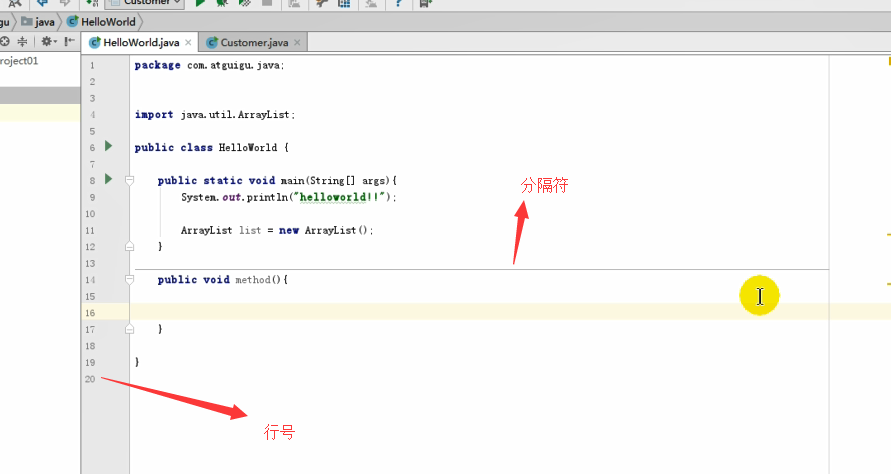This screenshot has height=474, width=891.
Task: Switch to the HelloWorld.java editor tab
Action: pos(141,43)
